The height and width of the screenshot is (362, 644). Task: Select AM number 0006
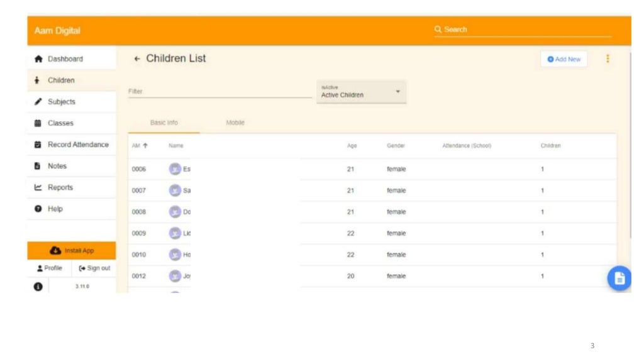(x=139, y=169)
